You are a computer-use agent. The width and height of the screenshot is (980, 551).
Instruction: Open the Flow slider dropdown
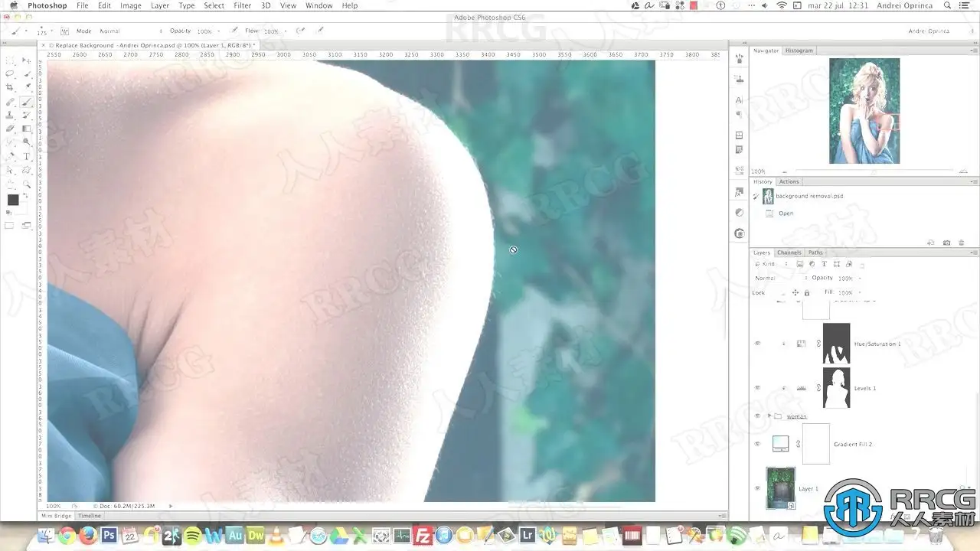tap(286, 31)
